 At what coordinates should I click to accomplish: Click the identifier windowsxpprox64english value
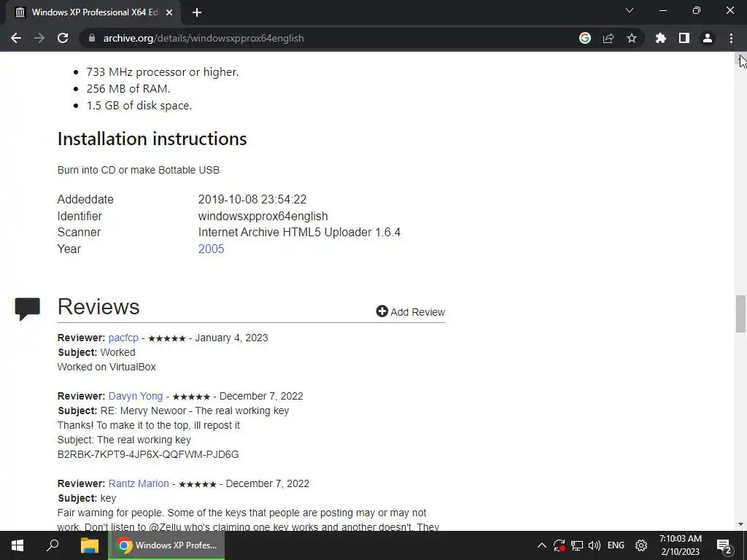[x=263, y=216]
